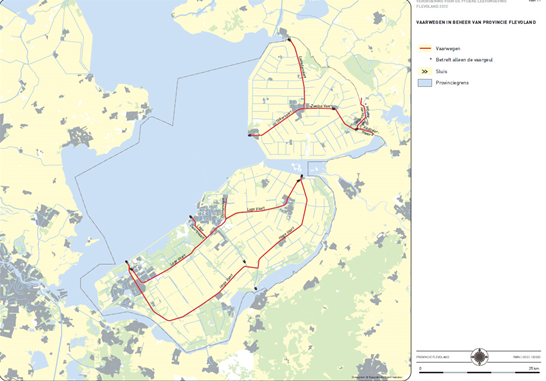Click the compass rose icon
The image size is (546, 381).
[479, 357]
